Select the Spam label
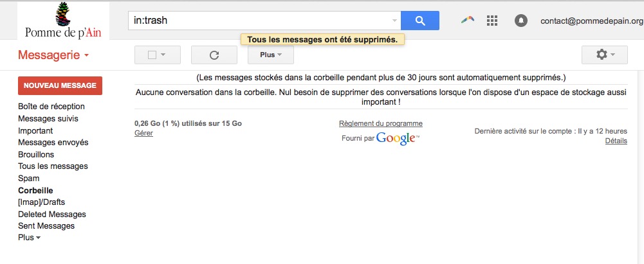644x264 pixels. [x=29, y=179]
